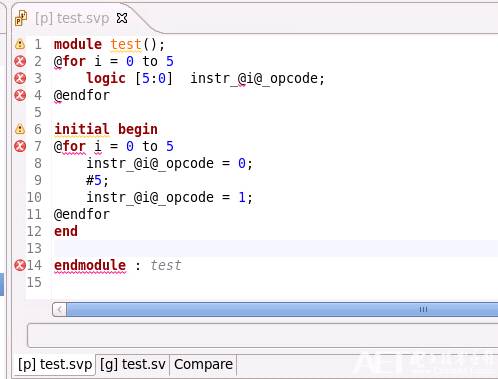Click the horizontal scrollbar left arrow
498x379 pixels.
pos(59,309)
